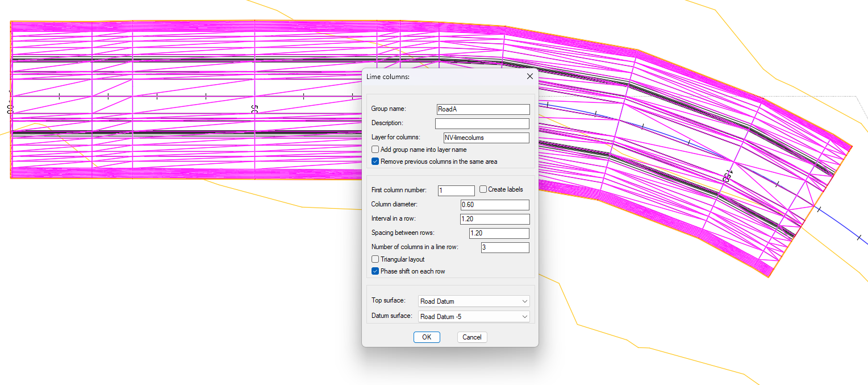Cancel the lime column creation
Viewport: 868px width, 385px height.
coord(471,337)
